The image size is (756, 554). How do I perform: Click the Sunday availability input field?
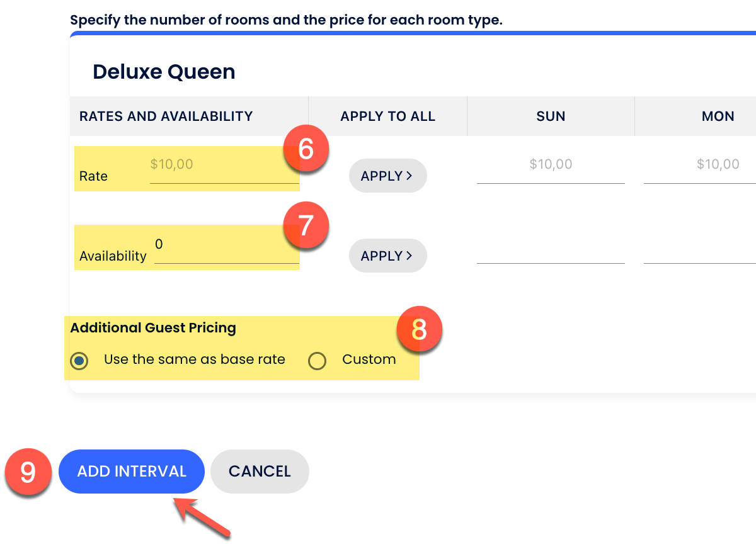coord(550,252)
